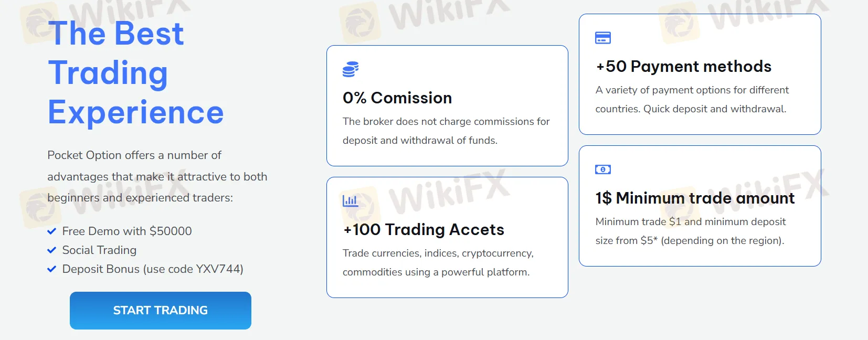
Task: Click checkmark beside Free Demo with $50000
Action: click(51, 231)
